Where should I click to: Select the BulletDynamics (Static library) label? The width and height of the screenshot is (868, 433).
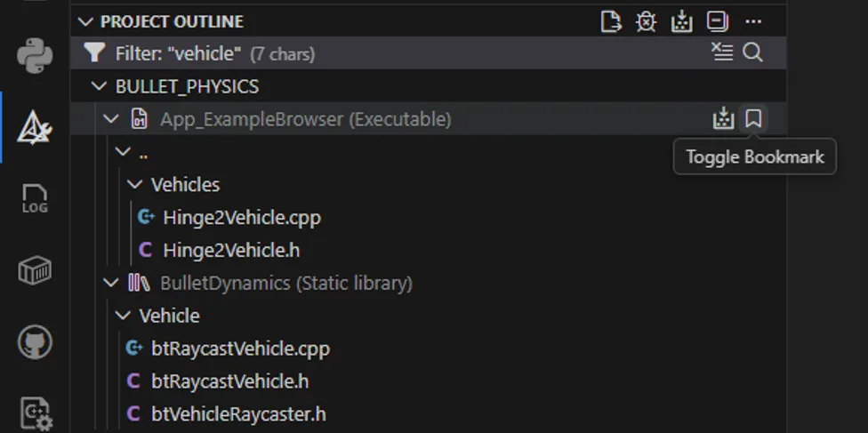286,283
